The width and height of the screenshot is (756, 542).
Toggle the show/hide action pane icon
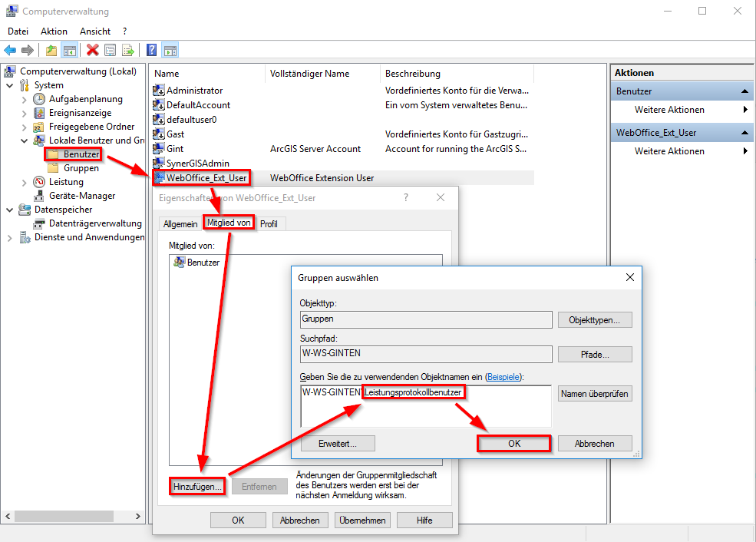point(170,50)
